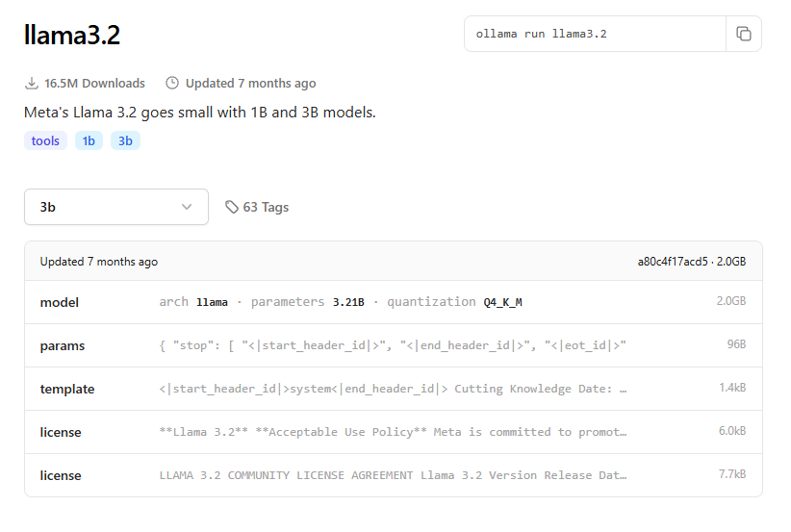791x532 pixels.
Task: Click the 96B size value
Action: click(x=736, y=344)
